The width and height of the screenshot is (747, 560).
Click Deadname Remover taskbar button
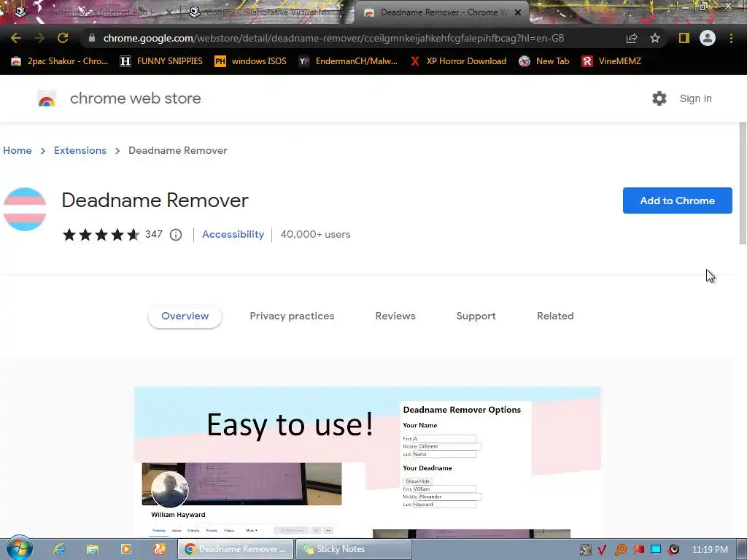(236, 549)
